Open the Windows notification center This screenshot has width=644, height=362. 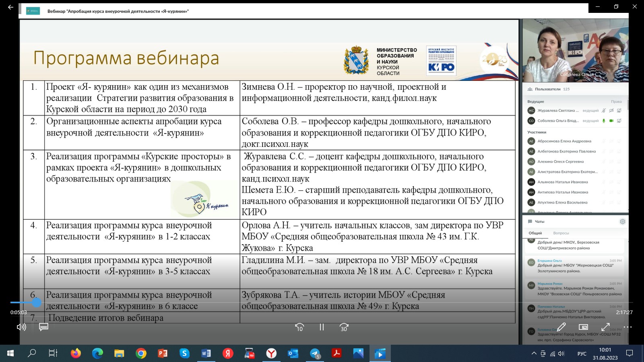[x=630, y=353]
